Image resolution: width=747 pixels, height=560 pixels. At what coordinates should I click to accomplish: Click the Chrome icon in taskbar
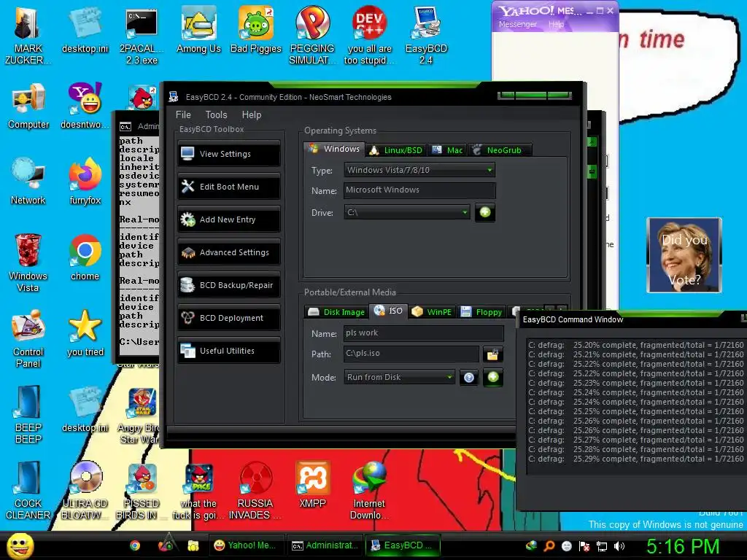[x=135, y=545]
